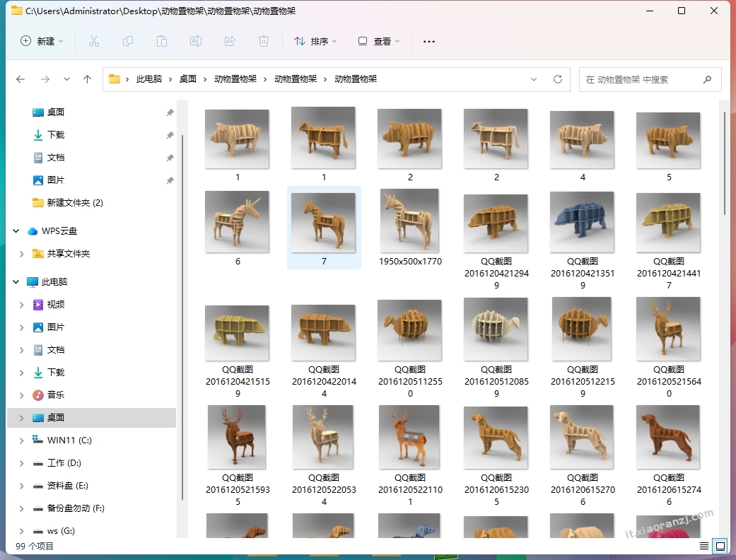The image size is (736, 560).
Task: Expand the 音乐 folder node
Action: tap(22, 395)
